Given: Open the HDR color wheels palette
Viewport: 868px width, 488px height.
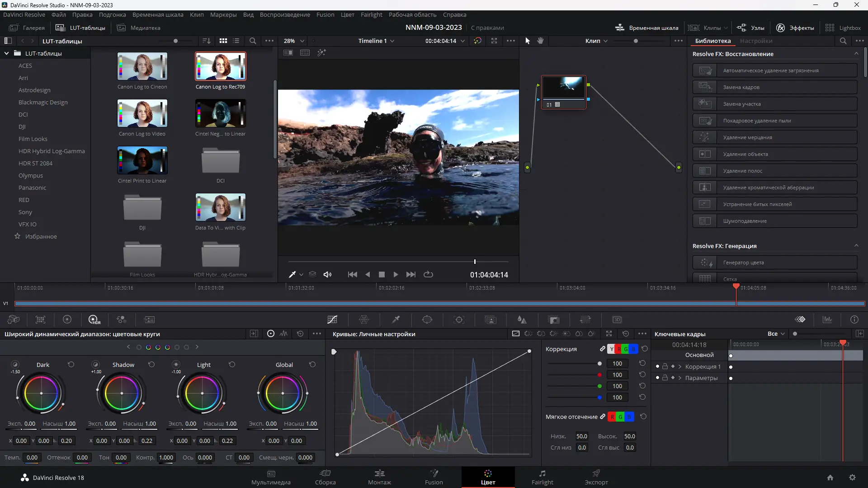Looking at the screenshot, I should pos(94,320).
